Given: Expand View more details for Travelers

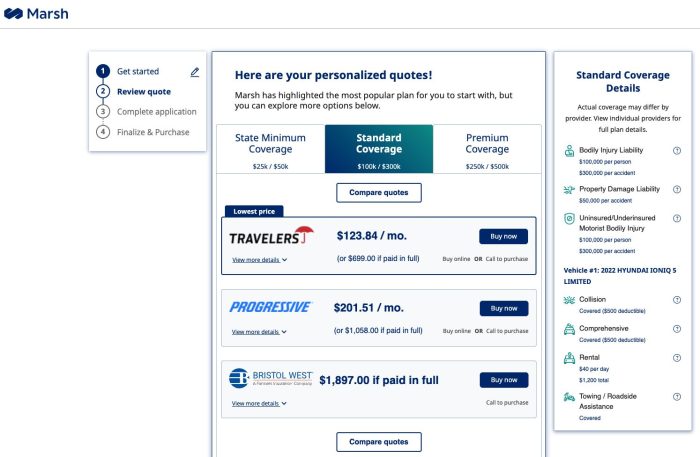Looking at the screenshot, I should tap(259, 260).
